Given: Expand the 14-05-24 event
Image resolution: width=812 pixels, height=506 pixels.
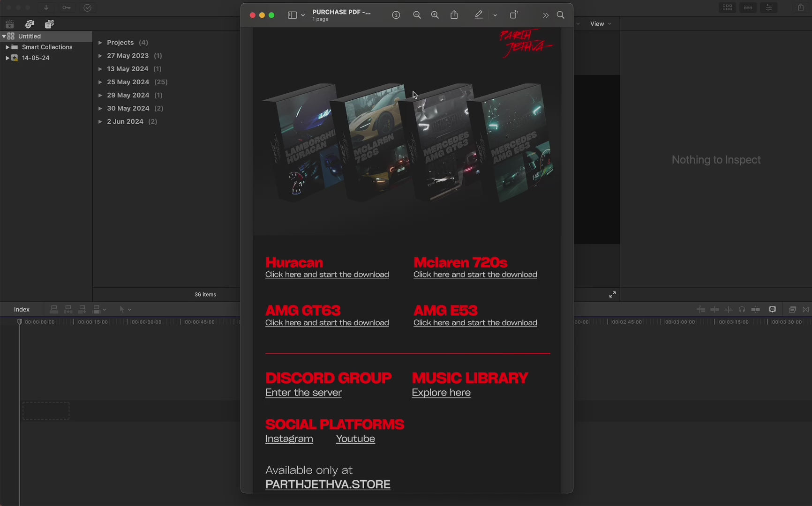Looking at the screenshot, I should click(8, 58).
